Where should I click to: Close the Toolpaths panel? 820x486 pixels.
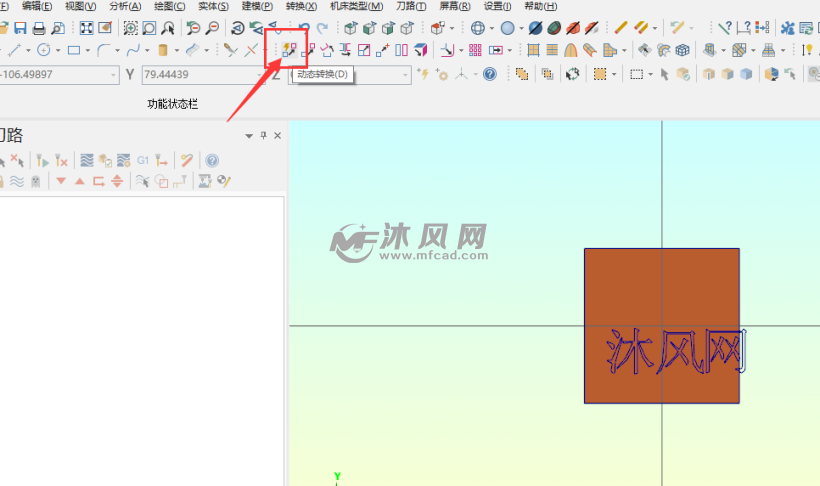(278, 135)
